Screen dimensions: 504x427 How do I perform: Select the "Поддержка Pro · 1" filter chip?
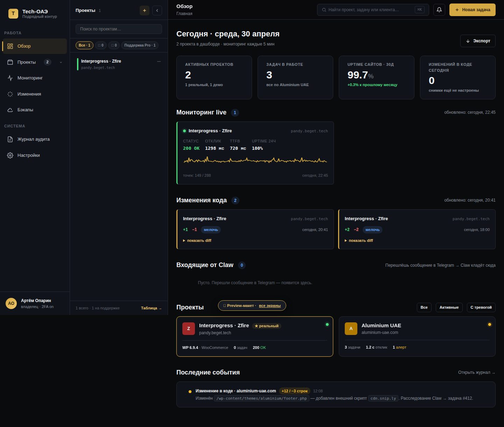point(140,45)
